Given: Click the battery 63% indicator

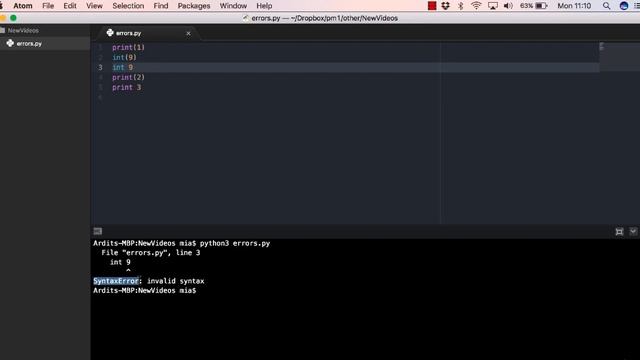Looking at the screenshot, I should point(533,6).
